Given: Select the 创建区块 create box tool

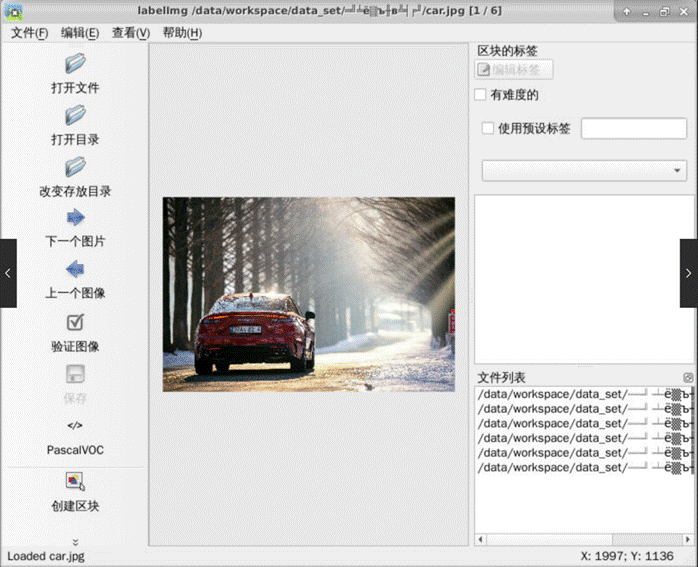Looking at the screenshot, I should [x=75, y=482].
